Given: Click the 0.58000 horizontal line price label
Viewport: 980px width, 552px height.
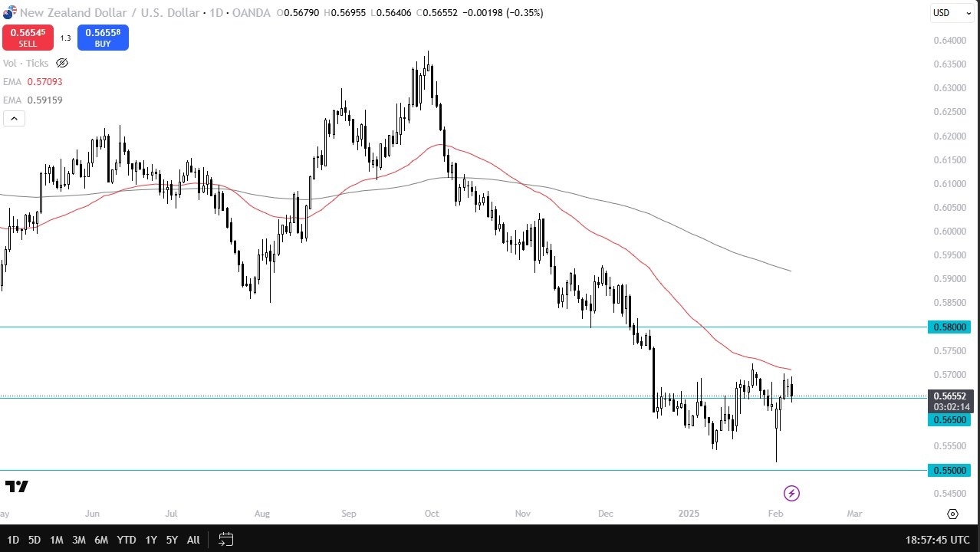Looking at the screenshot, I should click(x=951, y=327).
